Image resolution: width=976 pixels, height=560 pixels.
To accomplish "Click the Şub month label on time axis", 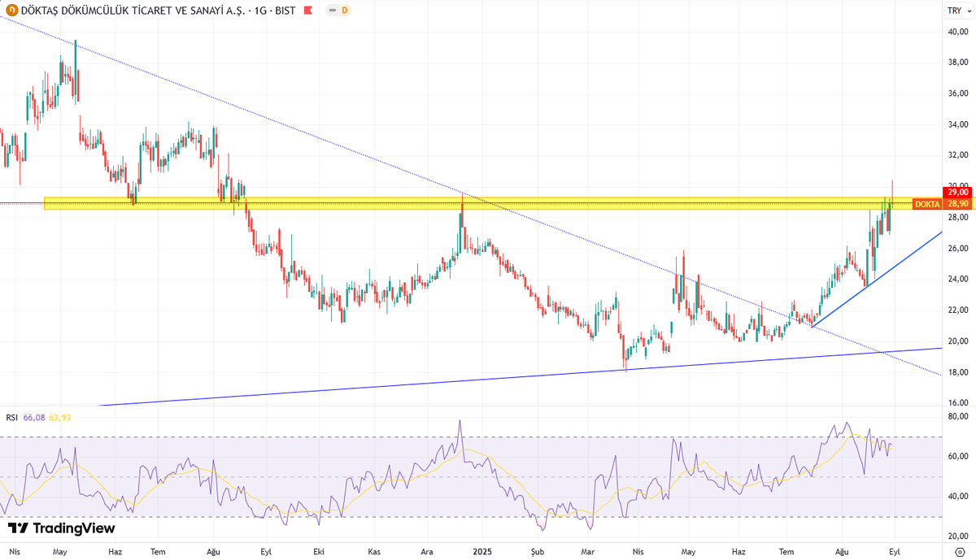I will click(538, 551).
